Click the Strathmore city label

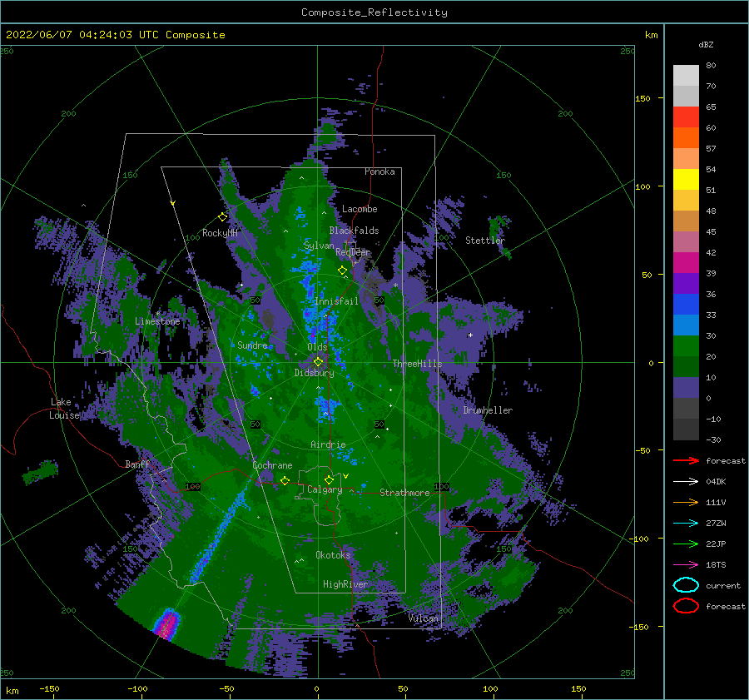point(404,493)
